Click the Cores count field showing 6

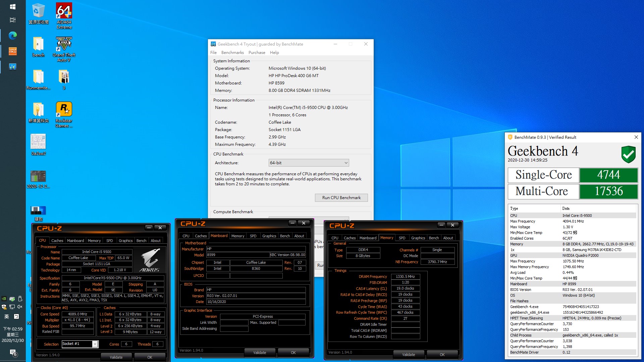click(126, 344)
